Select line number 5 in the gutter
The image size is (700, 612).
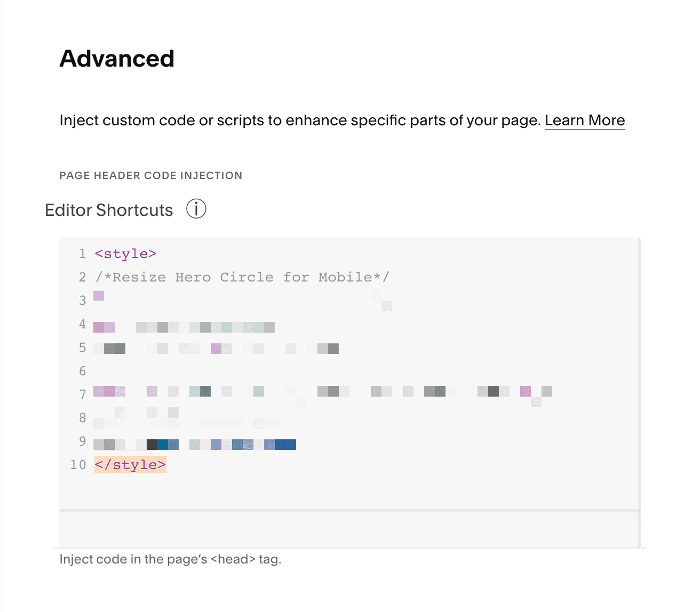(x=82, y=348)
